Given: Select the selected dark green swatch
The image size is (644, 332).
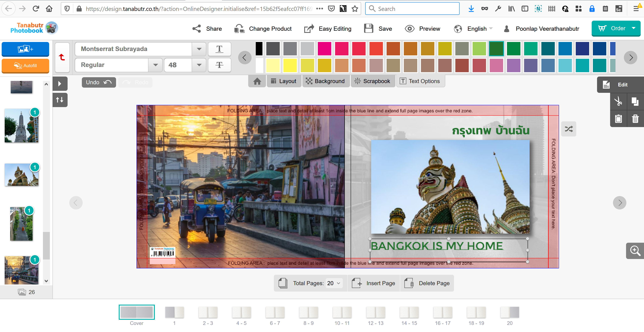Looking at the screenshot, I should 496,49.
